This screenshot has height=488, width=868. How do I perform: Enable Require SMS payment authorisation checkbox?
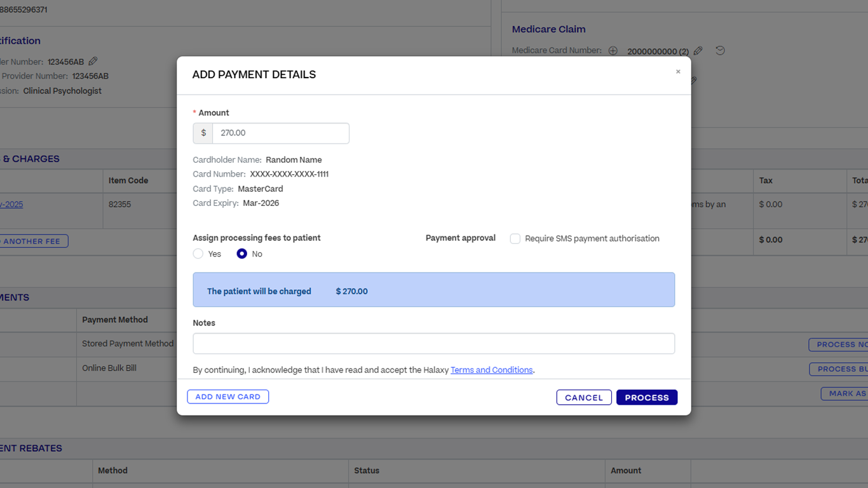[515, 239]
